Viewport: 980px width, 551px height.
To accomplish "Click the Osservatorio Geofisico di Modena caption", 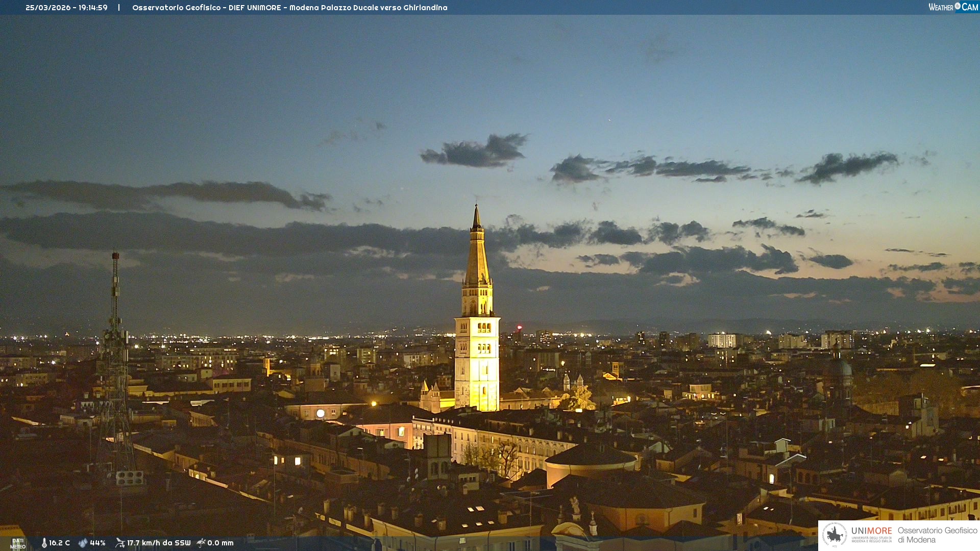I will (937, 535).
